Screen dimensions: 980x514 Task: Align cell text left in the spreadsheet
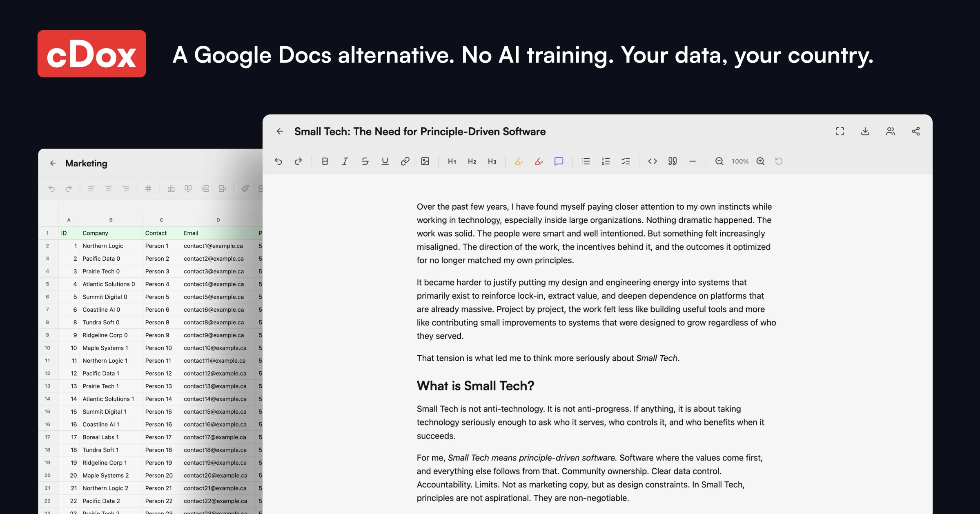click(91, 188)
